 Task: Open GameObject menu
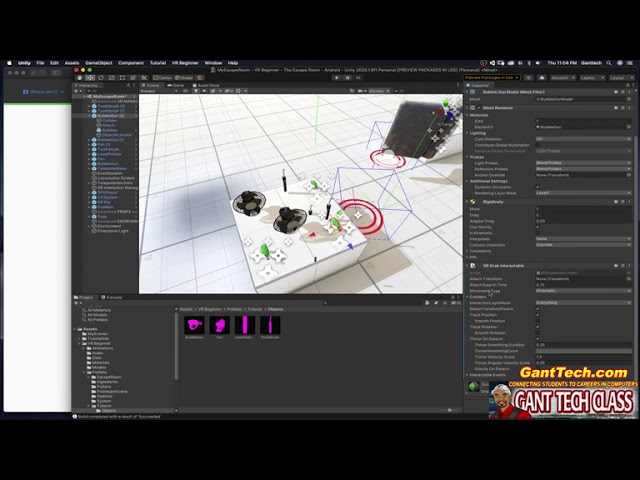coord(98,63)
